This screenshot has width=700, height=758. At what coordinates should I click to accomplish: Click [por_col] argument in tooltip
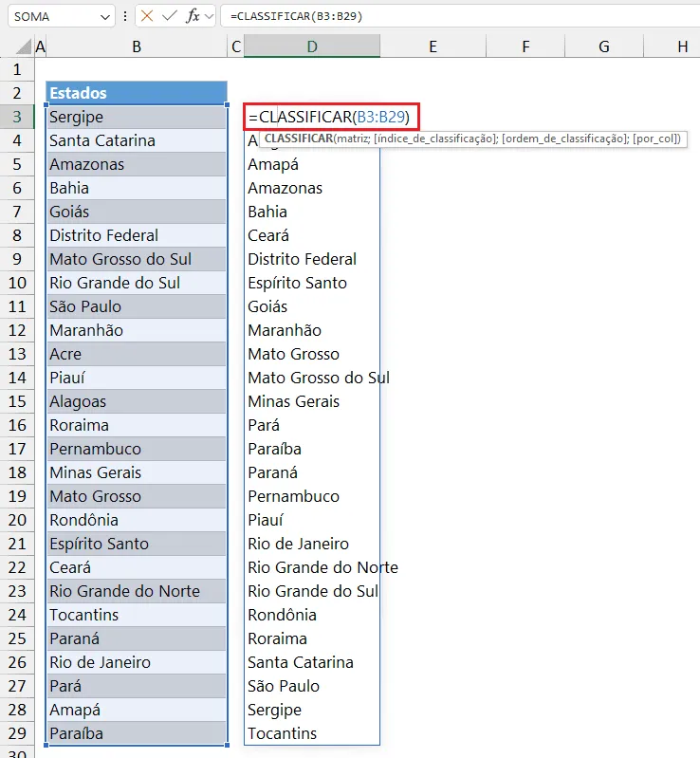(654, 139)
